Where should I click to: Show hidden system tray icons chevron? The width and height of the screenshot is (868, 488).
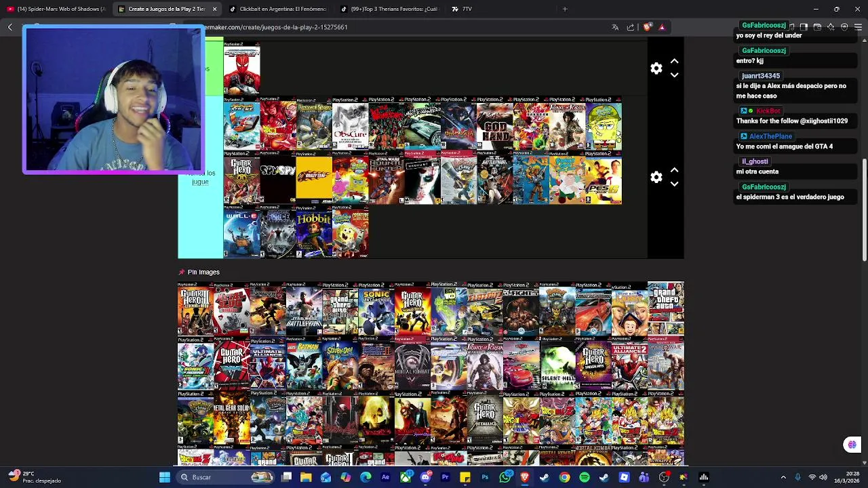(x=783, y=477)
